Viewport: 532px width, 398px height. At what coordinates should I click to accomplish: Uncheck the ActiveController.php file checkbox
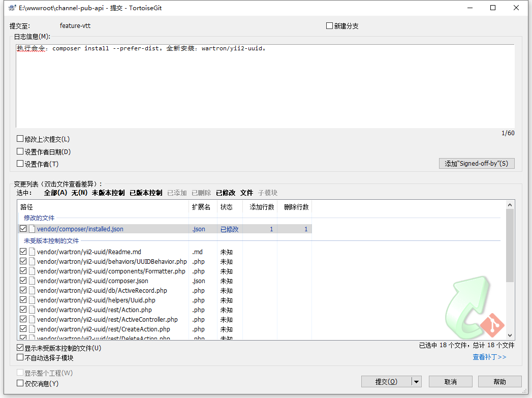[x=23, y=319]
